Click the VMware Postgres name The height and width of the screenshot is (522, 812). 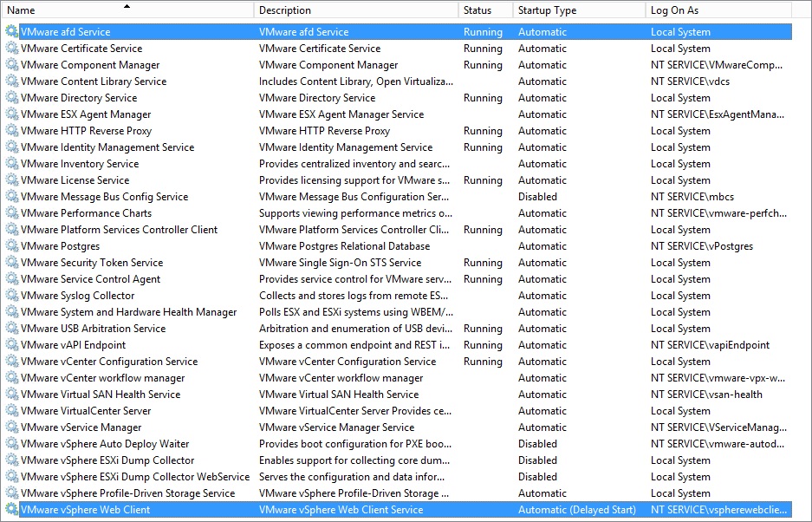click(x=60, y=246)
